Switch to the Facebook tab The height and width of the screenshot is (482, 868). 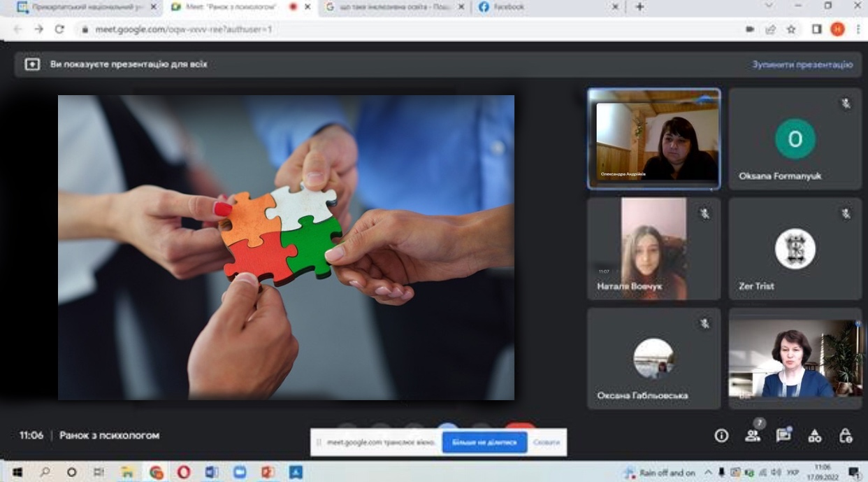[545, 7]
